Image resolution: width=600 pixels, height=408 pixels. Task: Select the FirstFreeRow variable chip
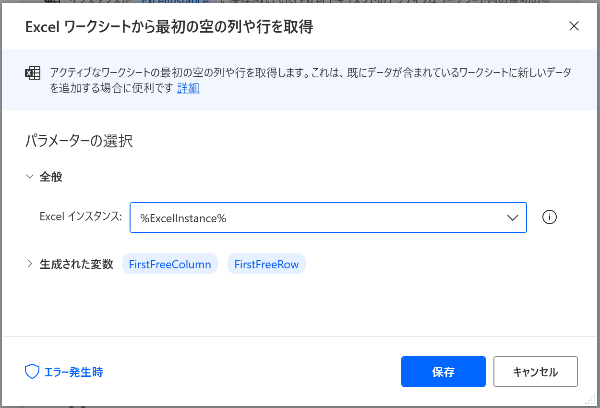[x=266, y=264]
